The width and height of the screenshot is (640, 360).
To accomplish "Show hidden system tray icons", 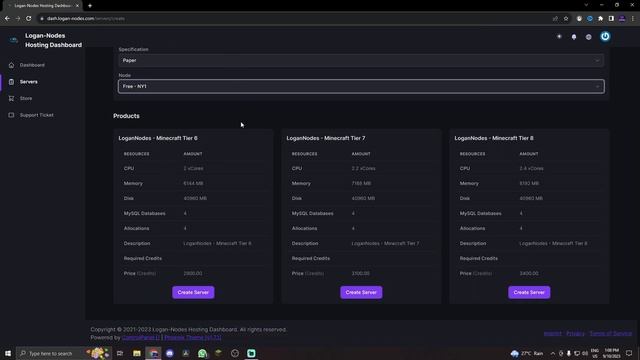I will coord(553,353).
